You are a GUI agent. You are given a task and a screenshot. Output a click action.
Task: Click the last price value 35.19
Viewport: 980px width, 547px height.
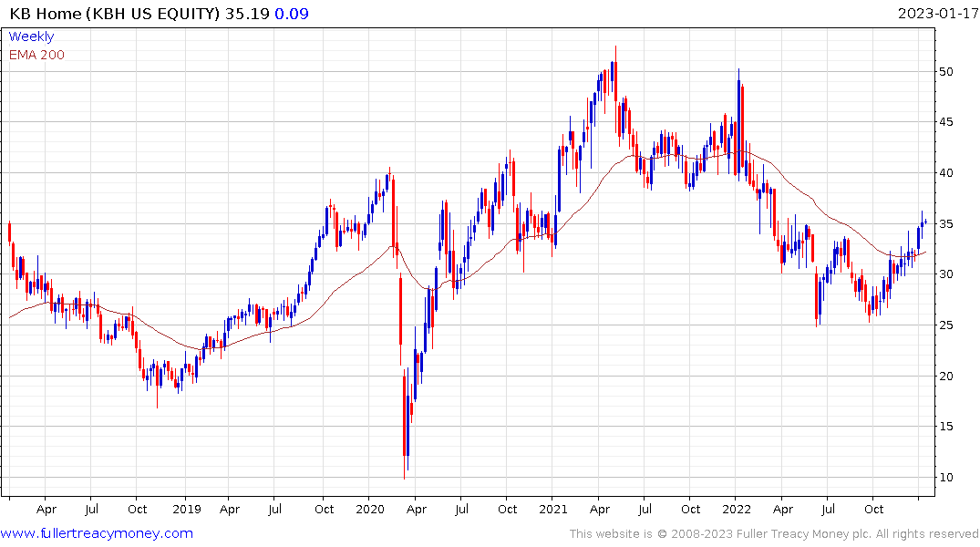coord(247,14)
